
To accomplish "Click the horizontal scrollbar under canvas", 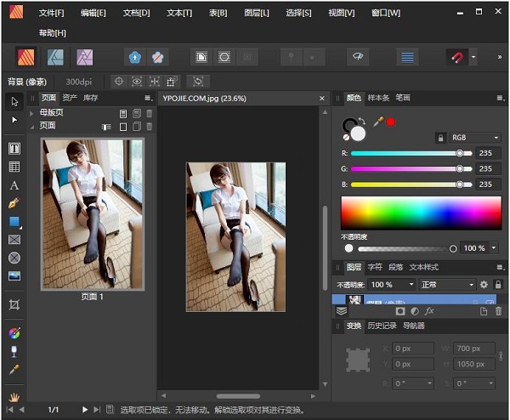I will click(238, 396).
